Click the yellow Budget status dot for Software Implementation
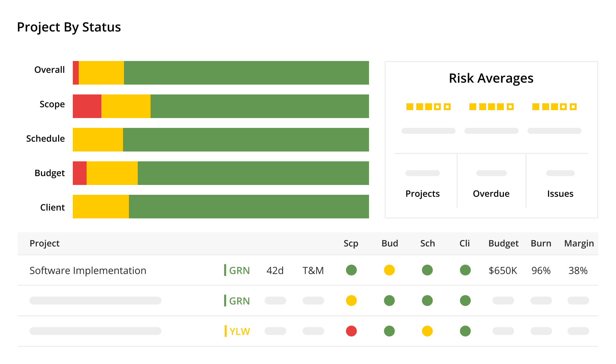The height and width of the screenshot is (364, 616). click(389, 270)
